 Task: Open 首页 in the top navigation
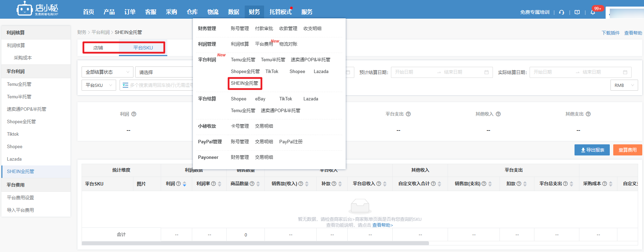point(88,12)
